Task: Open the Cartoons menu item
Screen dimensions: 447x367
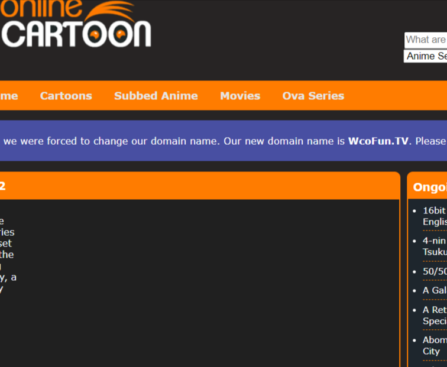Action: [x=66, y=96]
